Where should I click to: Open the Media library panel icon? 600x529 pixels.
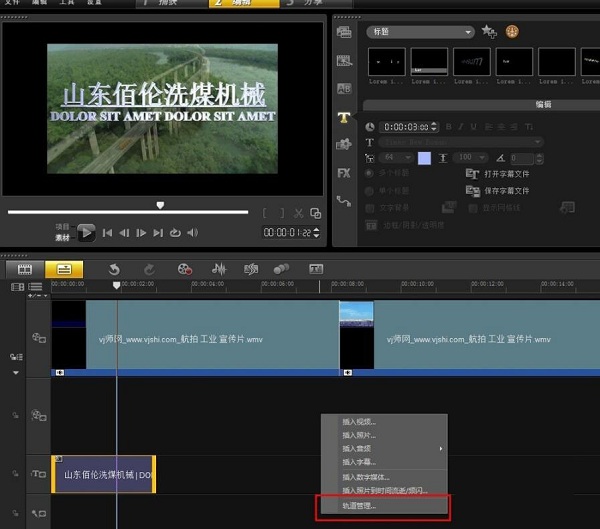(344, 32)
